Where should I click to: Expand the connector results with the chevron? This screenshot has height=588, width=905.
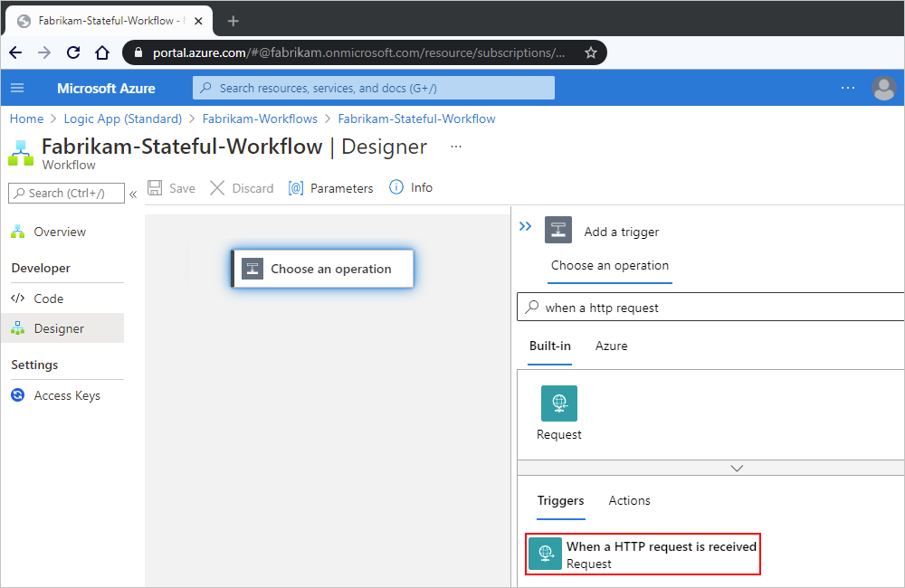pos(736,468)
